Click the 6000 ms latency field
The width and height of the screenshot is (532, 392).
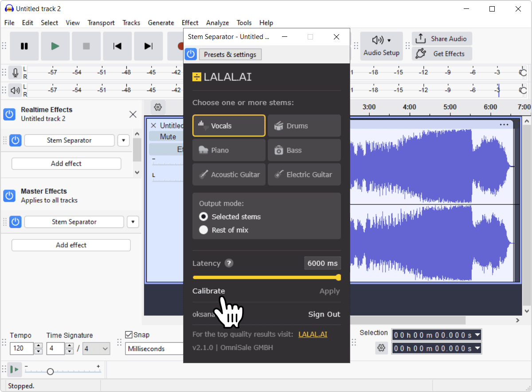[323, 263]
